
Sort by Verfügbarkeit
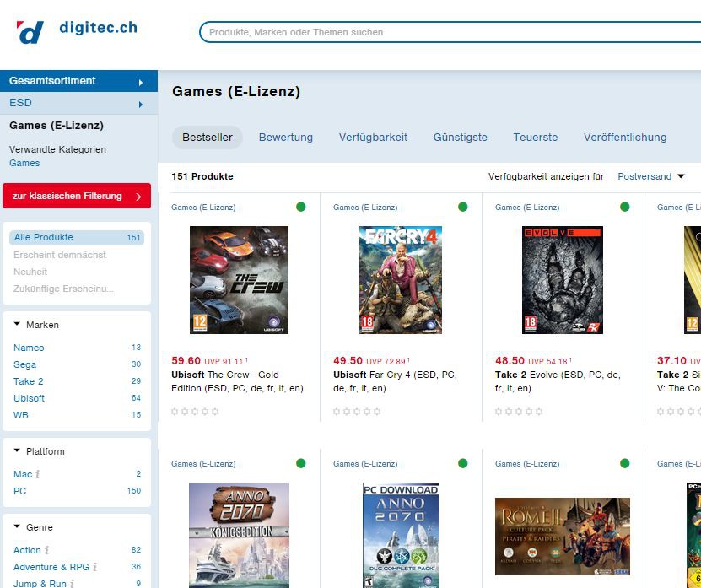point(373,138)
